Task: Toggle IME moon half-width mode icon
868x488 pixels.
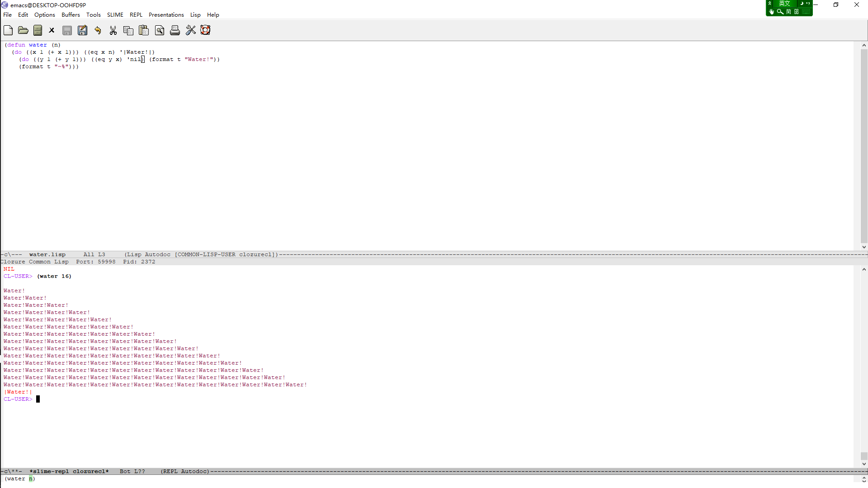Action: tap(802, 3)
